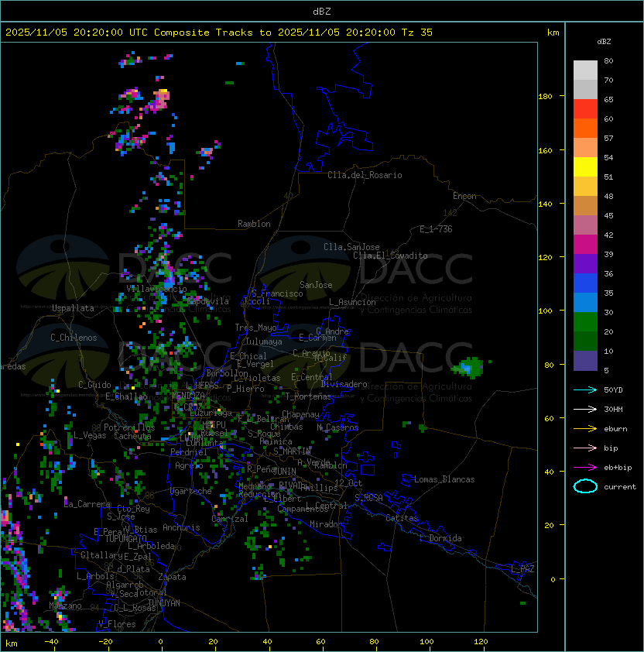Click the yellow eburn arrow in legend
Viewport: 644px width, 652px height.
click(x=585, y=428)
